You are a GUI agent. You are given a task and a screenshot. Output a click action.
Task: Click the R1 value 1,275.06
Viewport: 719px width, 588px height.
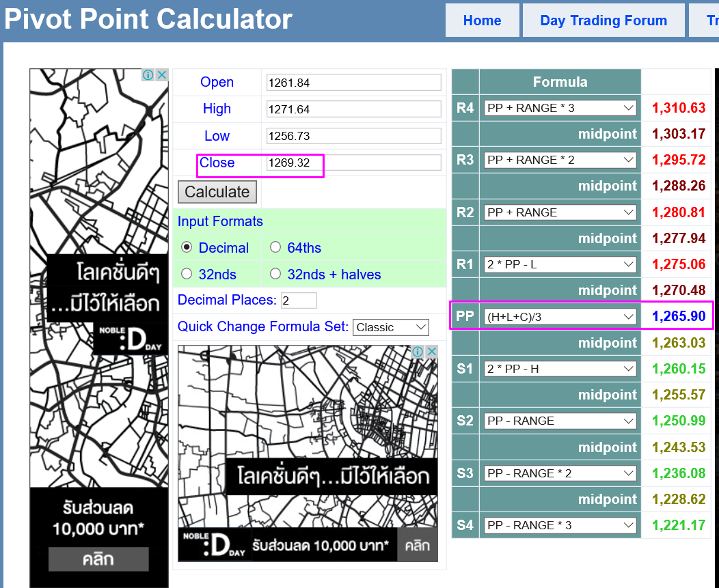click(679, 264)
